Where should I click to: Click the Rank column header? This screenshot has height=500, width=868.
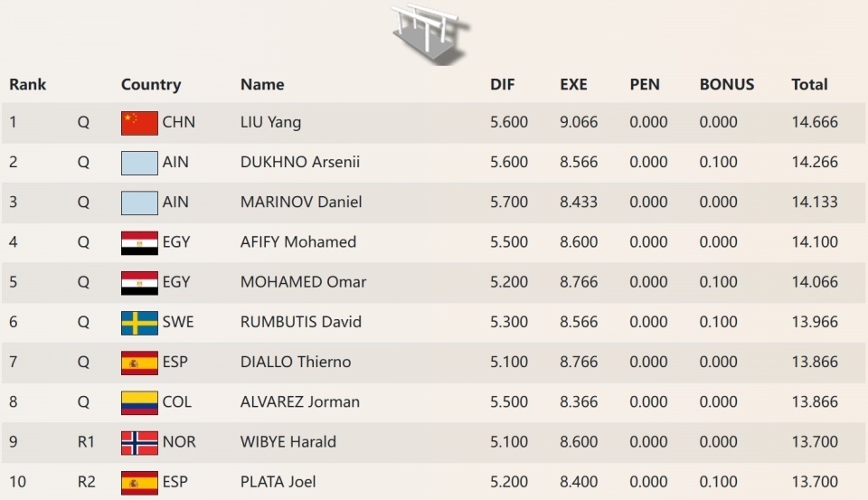point(28,85)
